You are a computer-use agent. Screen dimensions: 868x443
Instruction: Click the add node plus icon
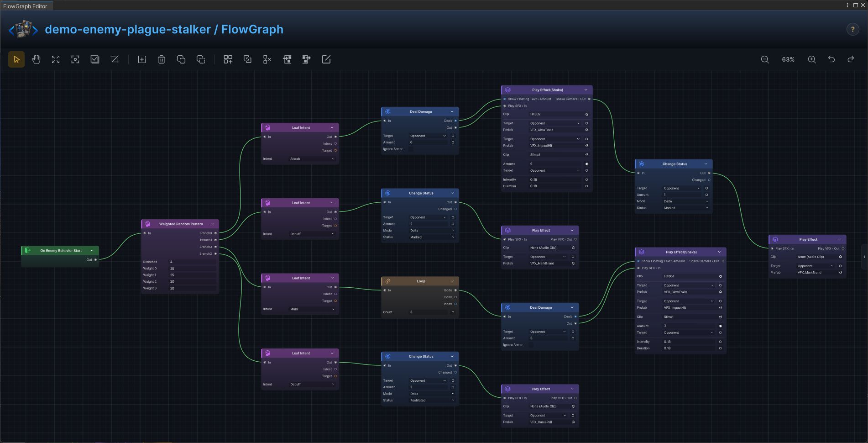tap(142, 59)
